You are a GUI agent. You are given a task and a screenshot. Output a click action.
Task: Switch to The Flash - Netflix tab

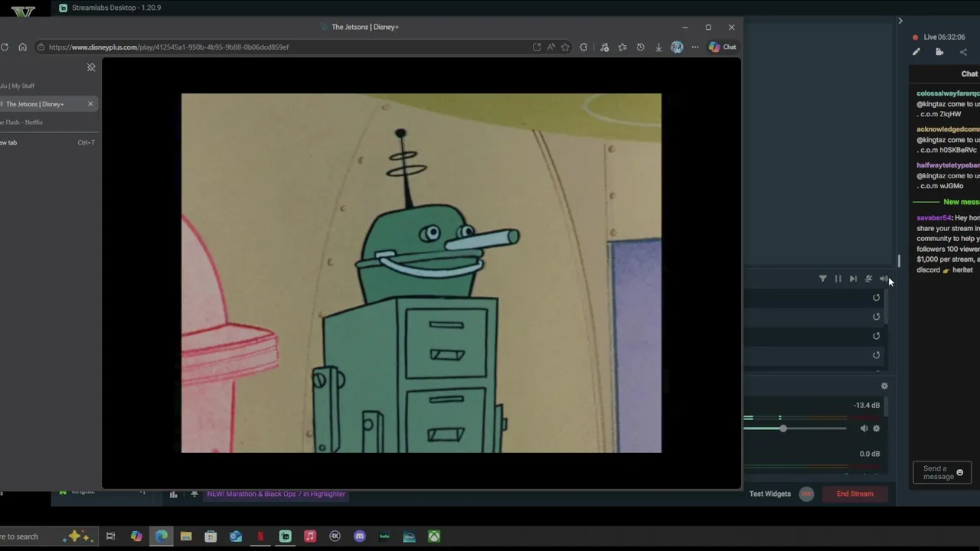[x=49, y=122]
